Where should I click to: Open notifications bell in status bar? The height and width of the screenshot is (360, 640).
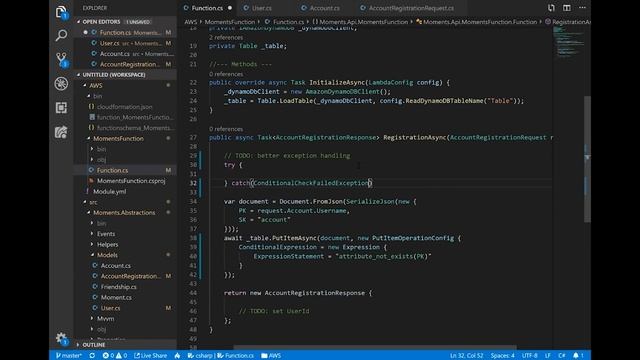(x=578, y=356)
